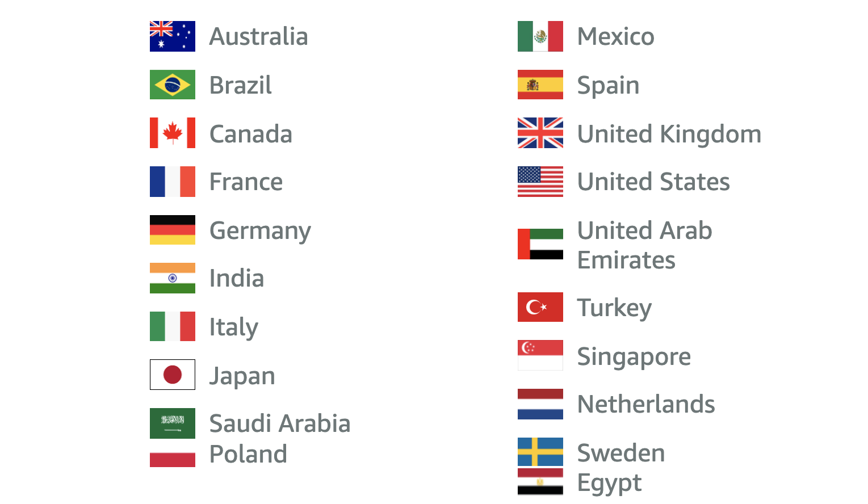This screenshot has height=504, width=868.
Task: Open the Poland country link
Action: (x=248, y=454)
